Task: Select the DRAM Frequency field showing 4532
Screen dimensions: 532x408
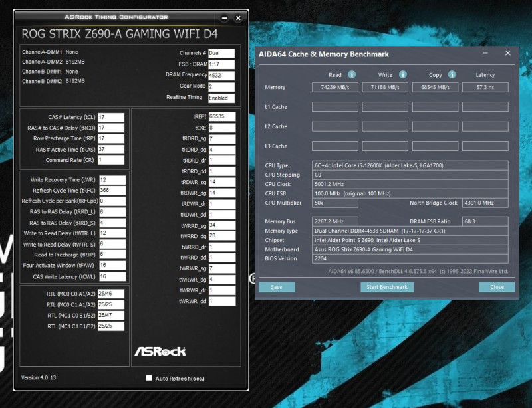Action: tap(221, 76)
